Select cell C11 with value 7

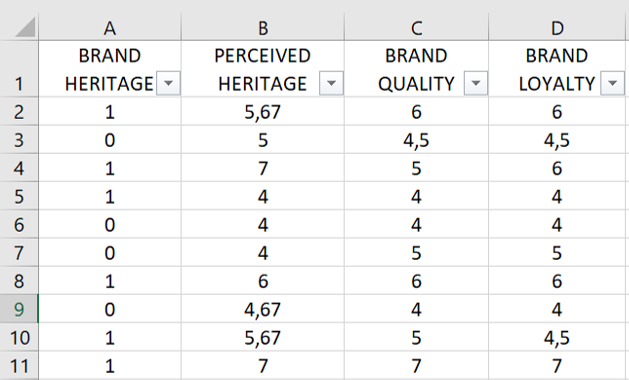pos(416,366)
